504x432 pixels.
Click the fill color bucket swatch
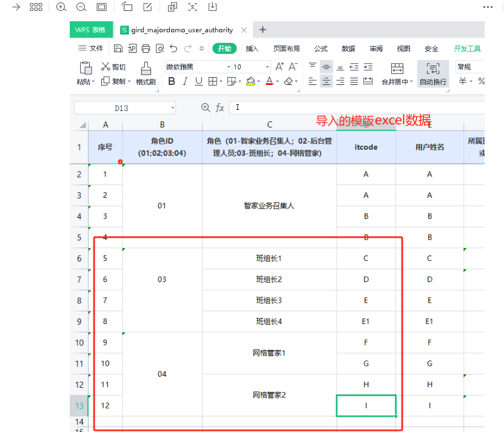click(x=250, y=81)
